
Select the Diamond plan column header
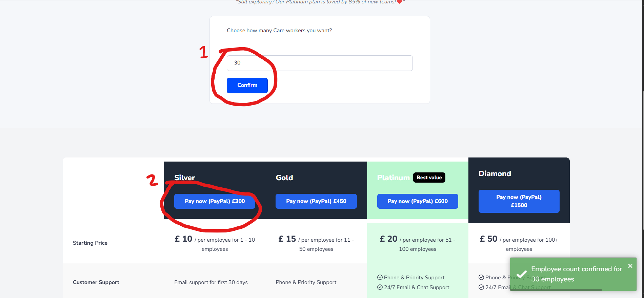coord(495,173)
